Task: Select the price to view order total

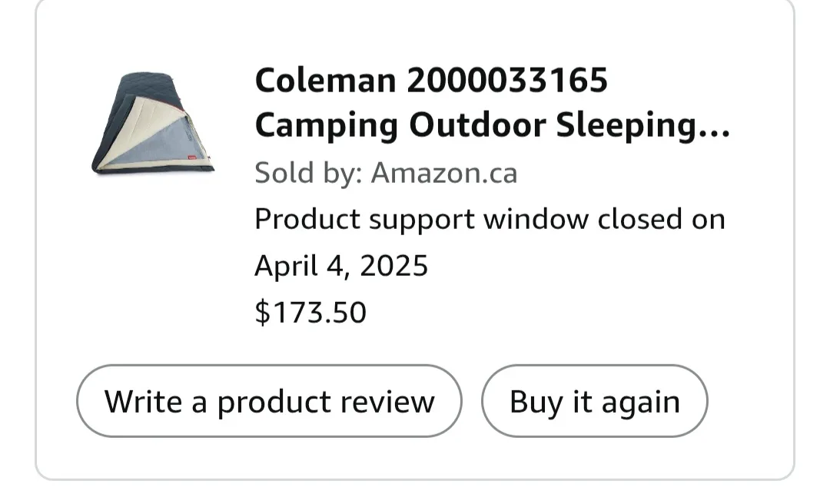Action: (310, 312)
